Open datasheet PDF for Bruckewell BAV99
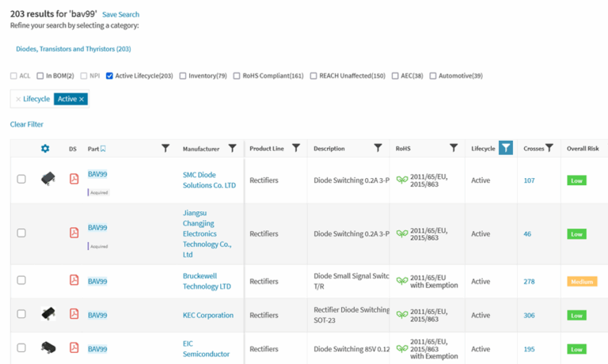 (74, 280)
